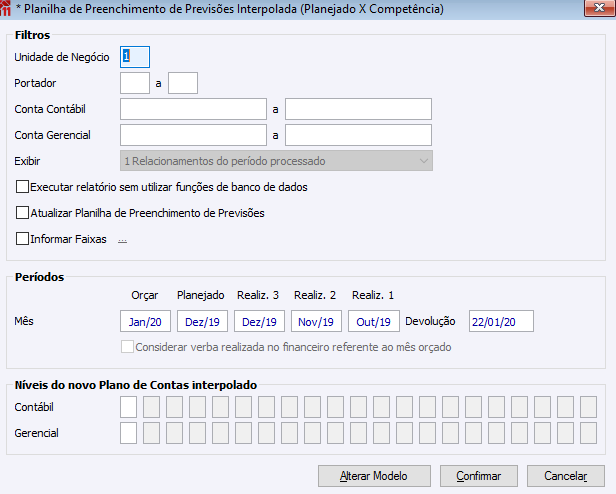
Task: Click the Conta Contábil end field
Action: (358, 109)
